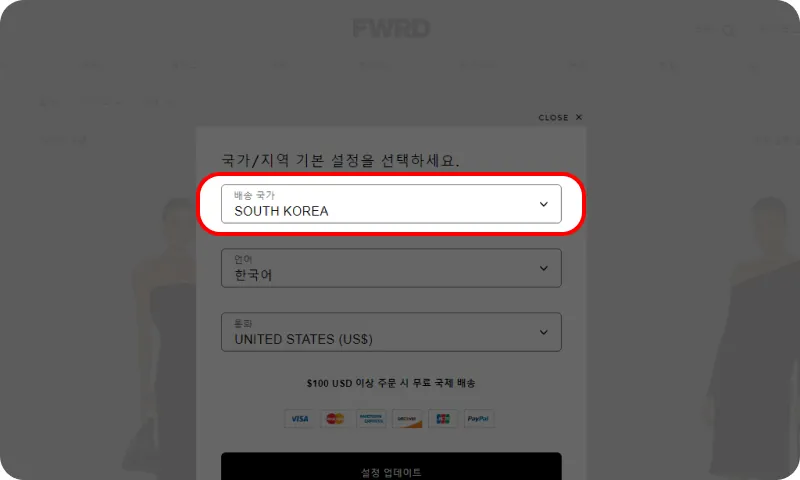
Task: Click the dimmed search magnifier icon
Action: tap(729, 31)
